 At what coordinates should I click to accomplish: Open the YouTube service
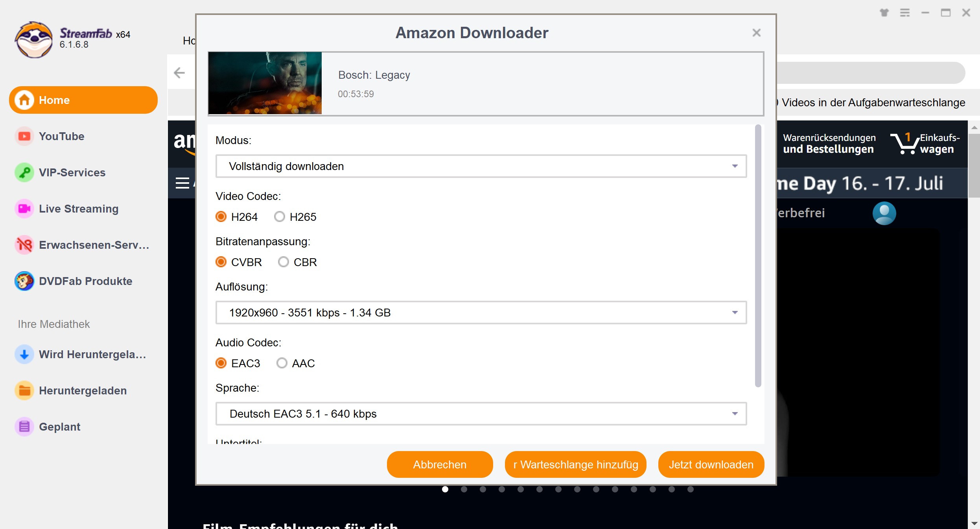[61, 136]
